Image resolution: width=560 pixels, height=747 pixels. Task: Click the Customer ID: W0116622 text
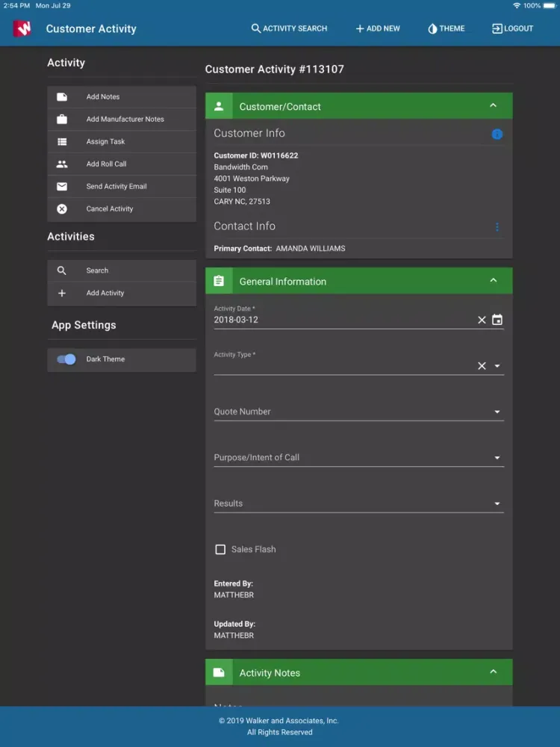(255, 156)
